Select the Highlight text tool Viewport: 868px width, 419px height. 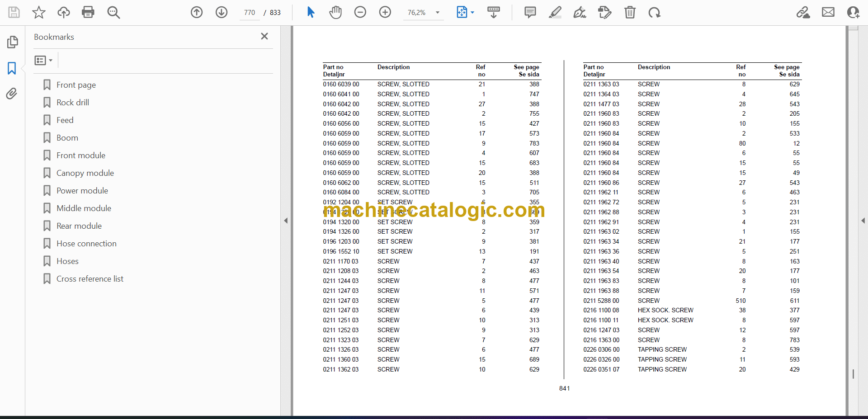pyautogui.click(x=555, y=12)
